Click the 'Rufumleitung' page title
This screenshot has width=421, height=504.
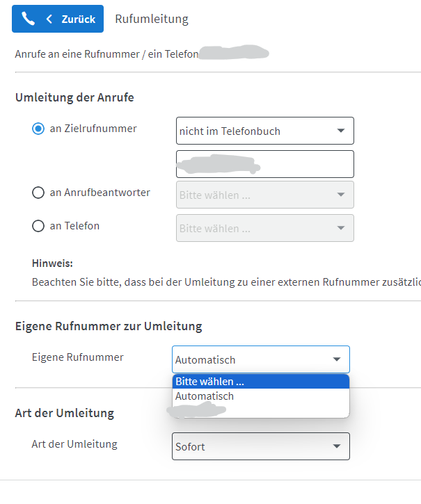coord(152,19)
